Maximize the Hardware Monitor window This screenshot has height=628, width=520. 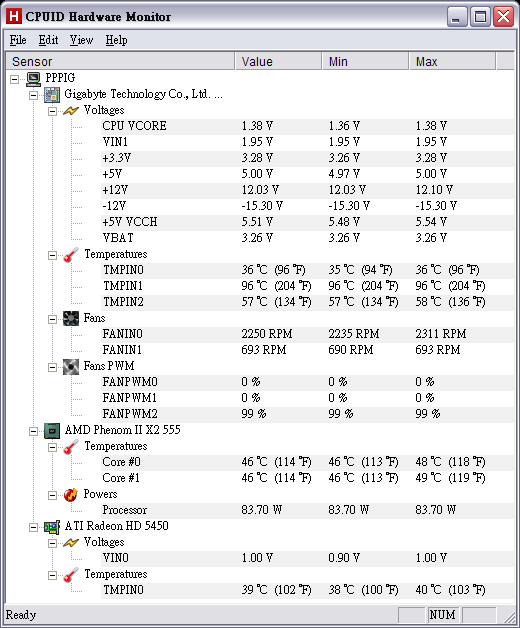480,17
